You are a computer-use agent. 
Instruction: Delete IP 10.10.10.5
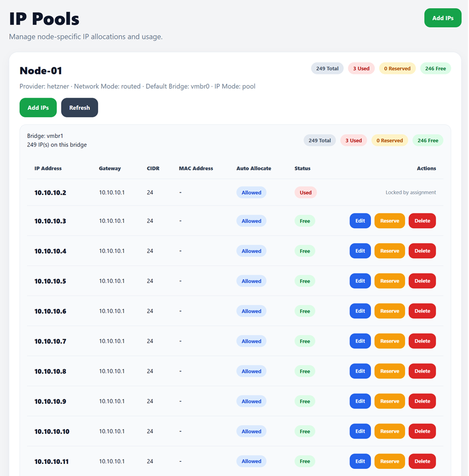[422, 281]
